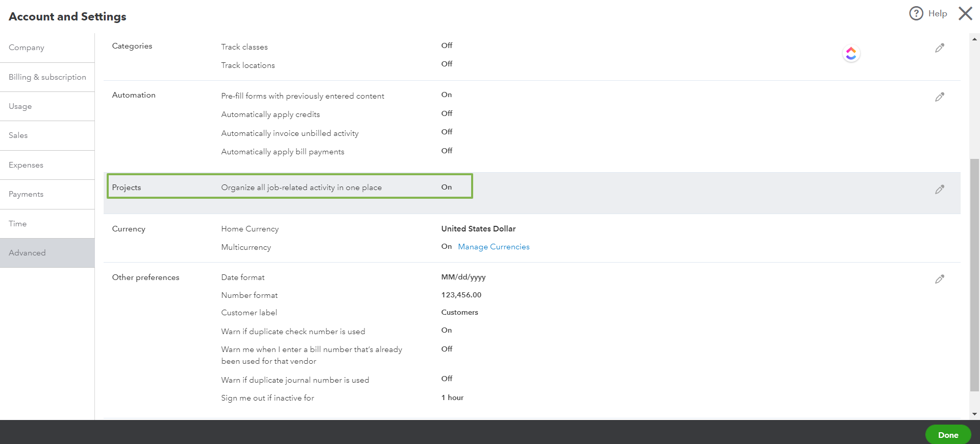Click the Categories edit pencil icon
980x444 pixels.
pyautogui.click(x=939, y=48)
